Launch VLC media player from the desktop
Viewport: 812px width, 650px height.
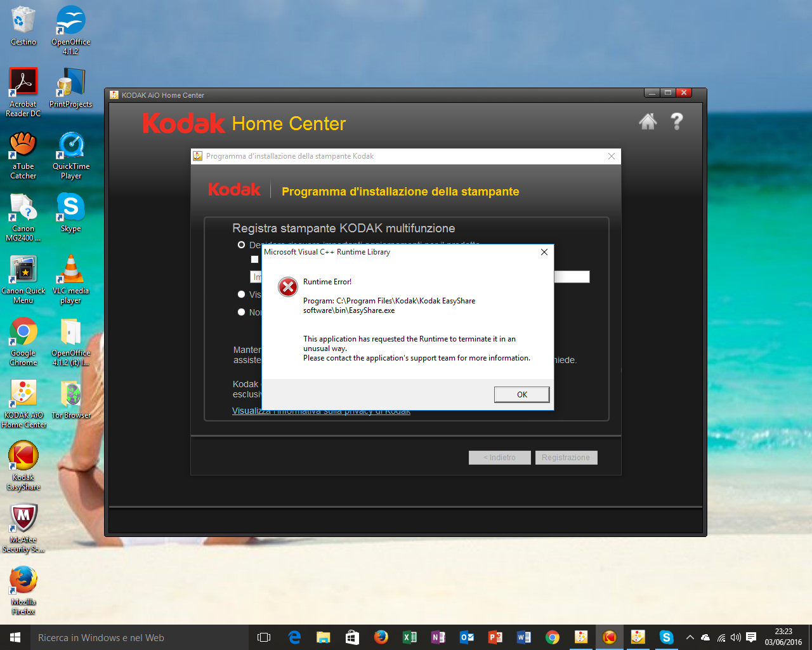(x=71, y=279)
